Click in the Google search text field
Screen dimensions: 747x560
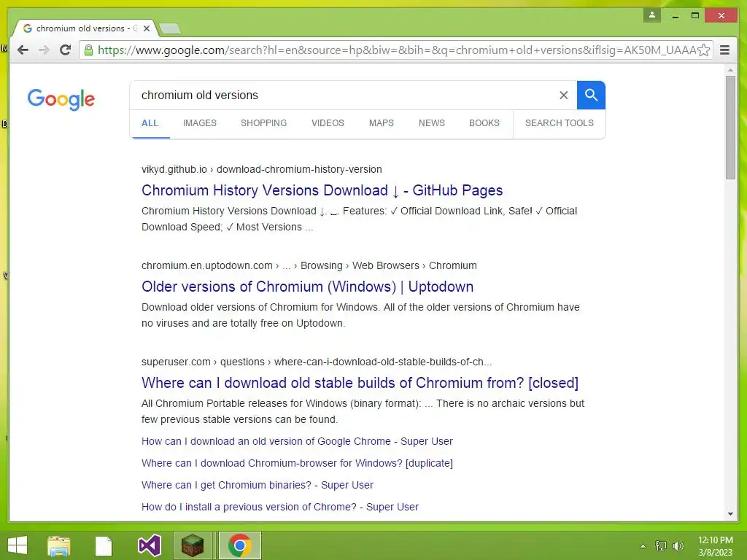pyautogui.click(x=343, y=96)
